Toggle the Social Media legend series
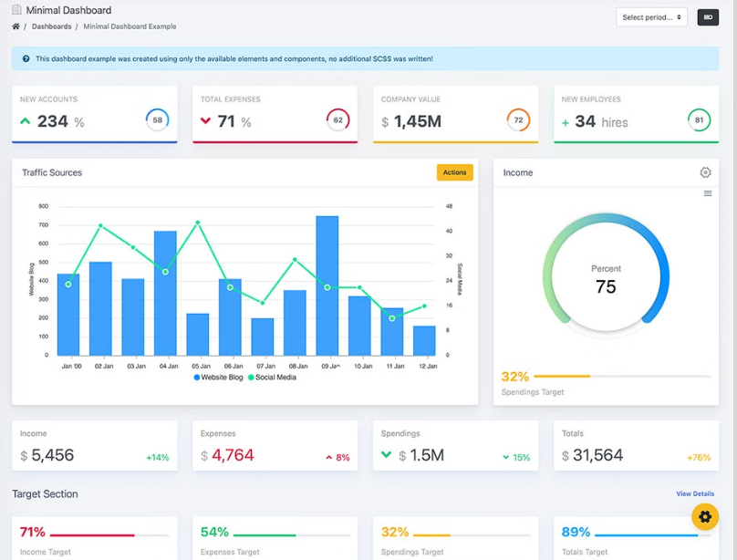This screenshot has width=737, height=560. (x=272, y=378)
